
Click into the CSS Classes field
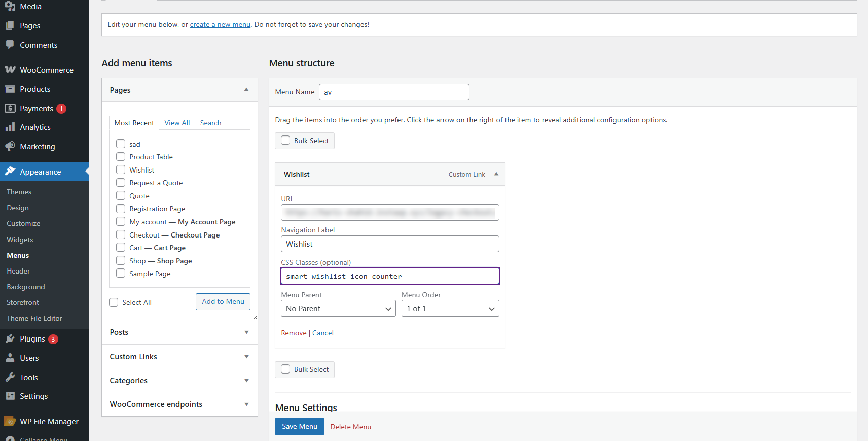tap(390, 276)
